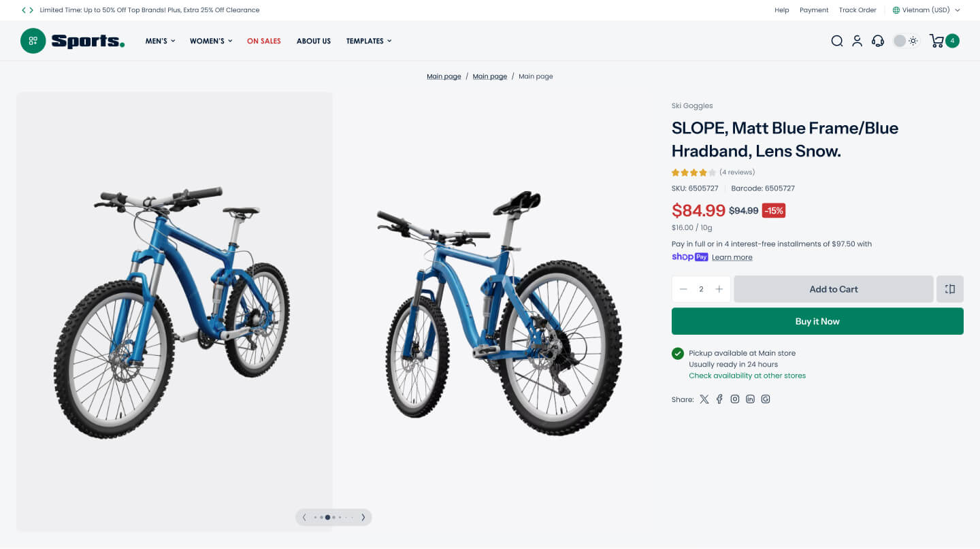Increase quantity with the plus button

pos(719,289)
